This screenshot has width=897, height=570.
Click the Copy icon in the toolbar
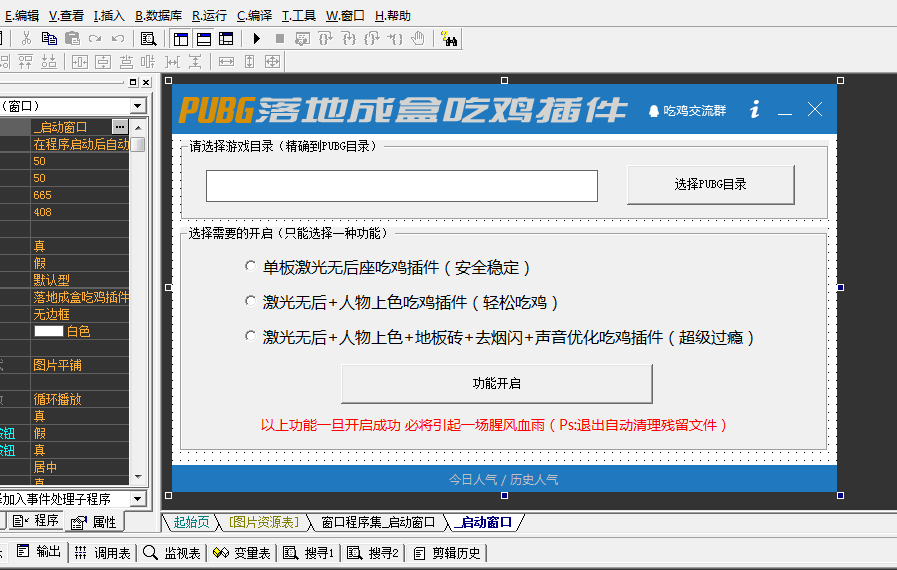tap(49, 38)
